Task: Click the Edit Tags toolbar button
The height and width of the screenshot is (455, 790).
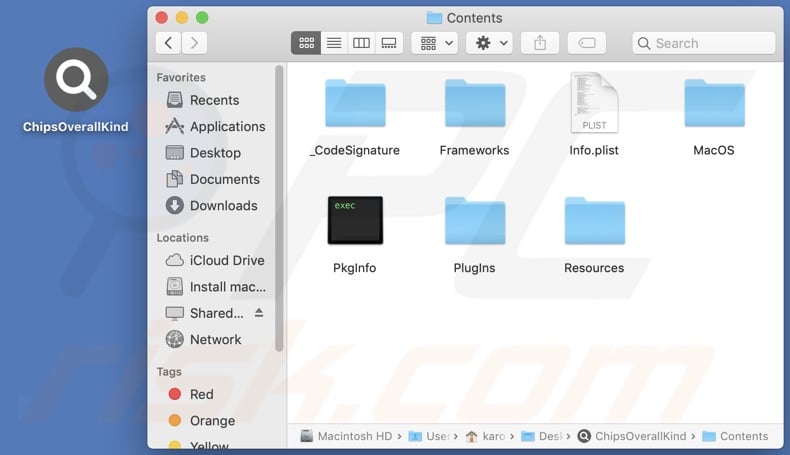Action: point(586,43)
